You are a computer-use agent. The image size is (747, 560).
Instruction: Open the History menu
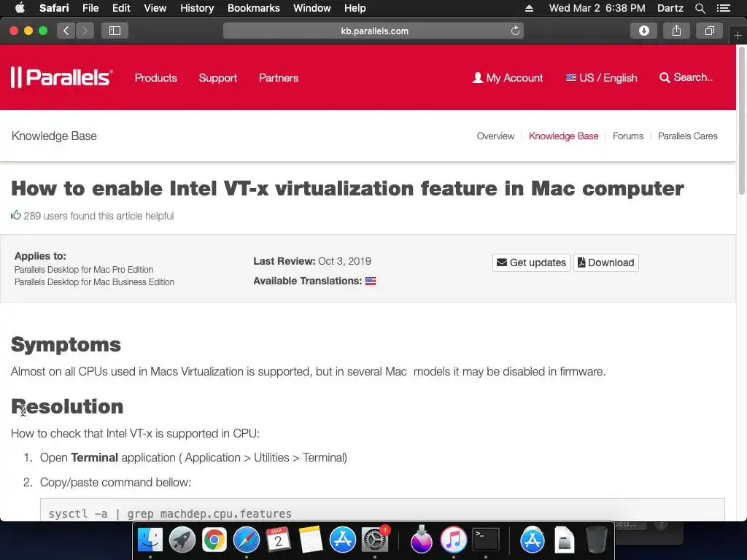(197, 8)
